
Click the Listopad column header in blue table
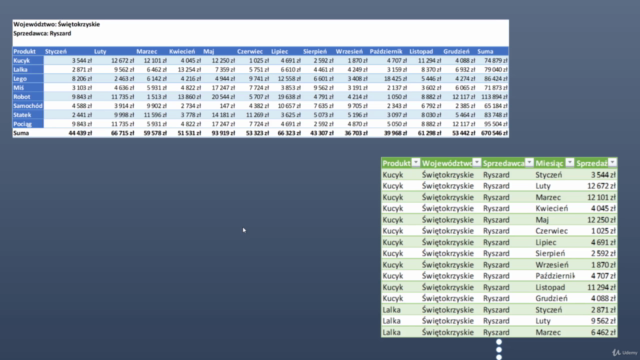421,51
